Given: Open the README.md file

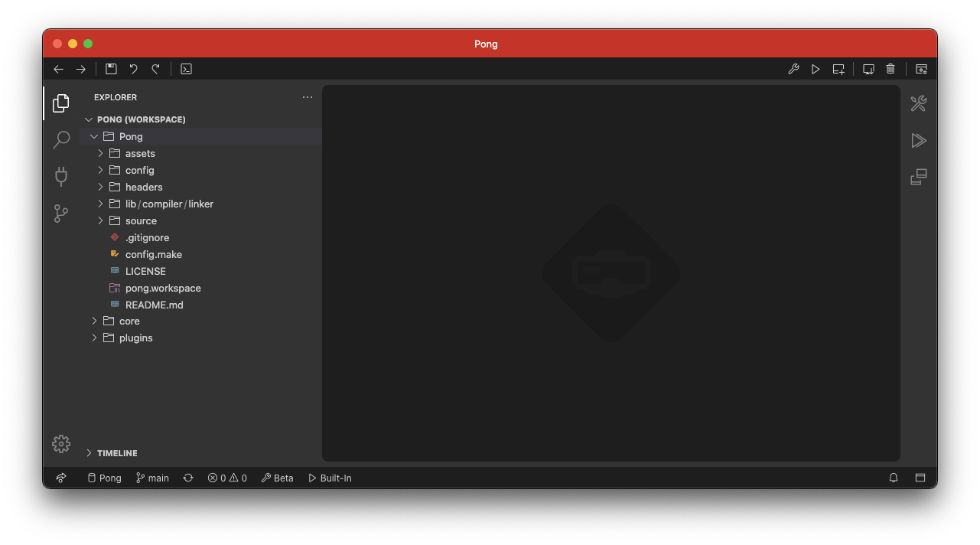Looking at the screenshot, I should (200, 305).
